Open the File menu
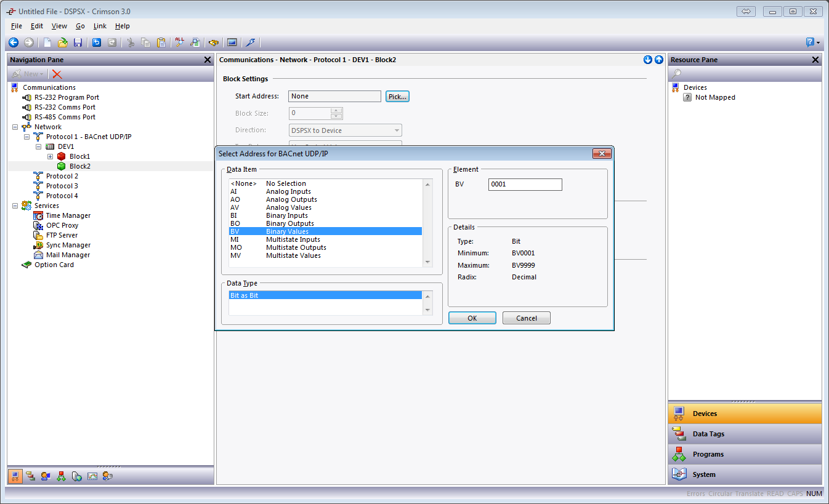Image resolution: width=829 pixels, height=504 pixels. (x=17, y=26)
